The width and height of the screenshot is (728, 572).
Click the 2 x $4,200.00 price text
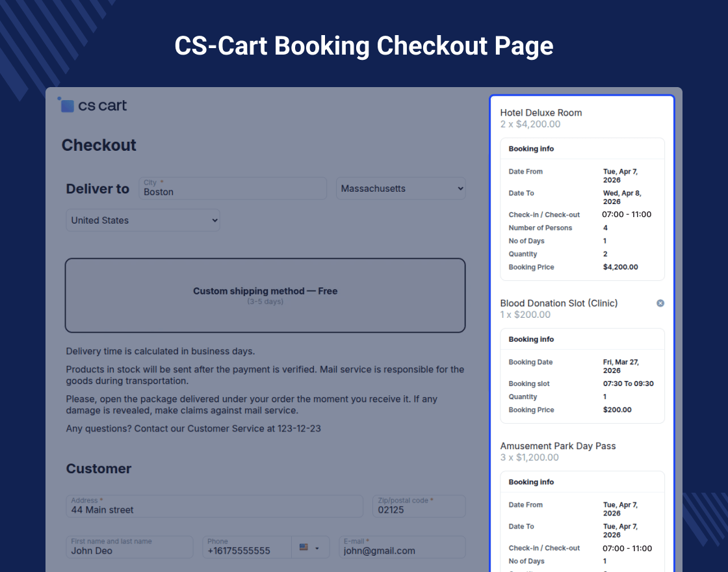coord(530,124)
